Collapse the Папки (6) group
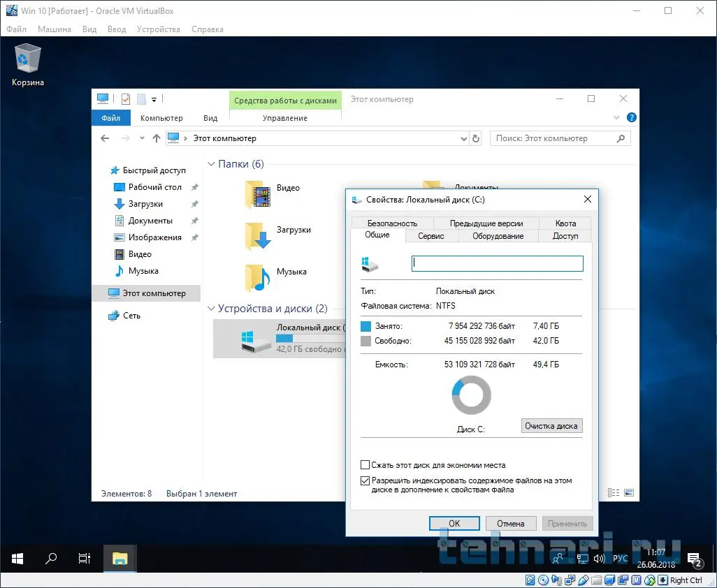This screenshot has width=717, height=588. point(211,164)
